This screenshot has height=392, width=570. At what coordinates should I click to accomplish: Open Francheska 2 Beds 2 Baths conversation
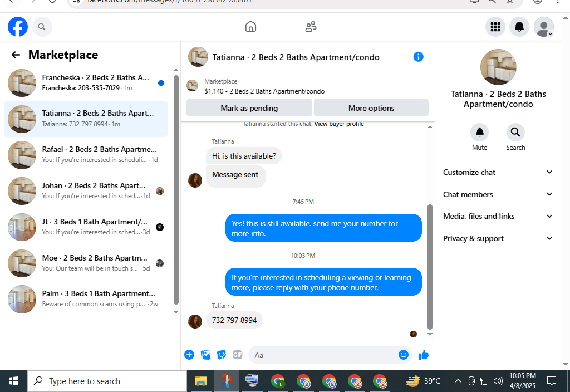click(x=86, y=83)
